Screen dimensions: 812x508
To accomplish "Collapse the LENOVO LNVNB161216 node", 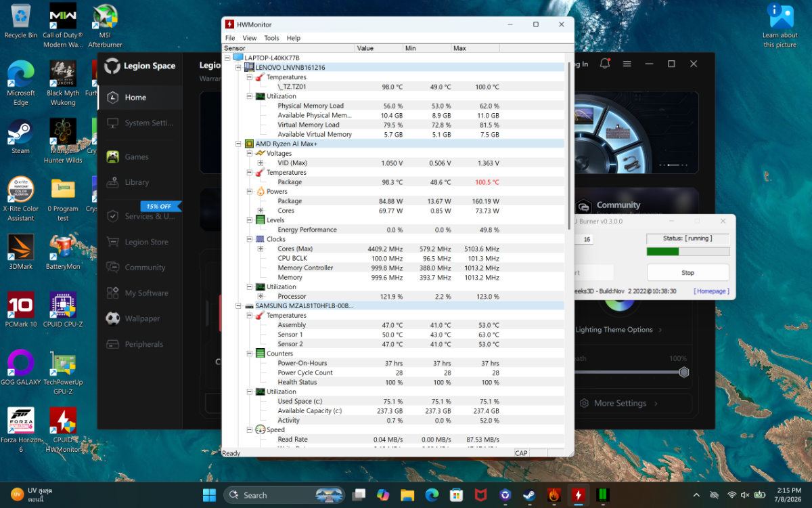I will click(x=238, y=68).
